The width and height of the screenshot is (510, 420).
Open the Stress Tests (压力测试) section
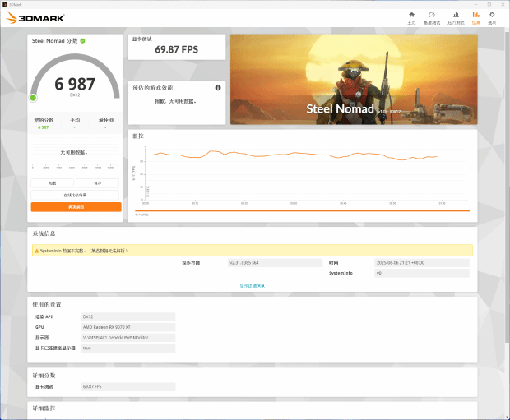[x=456, y=18]
